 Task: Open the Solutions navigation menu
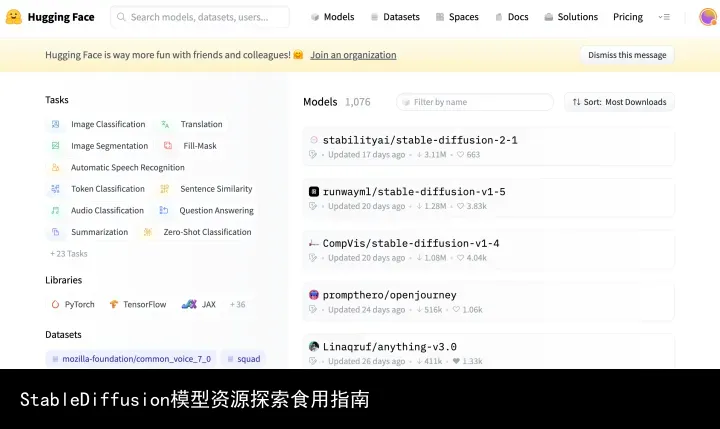[571, 17]
